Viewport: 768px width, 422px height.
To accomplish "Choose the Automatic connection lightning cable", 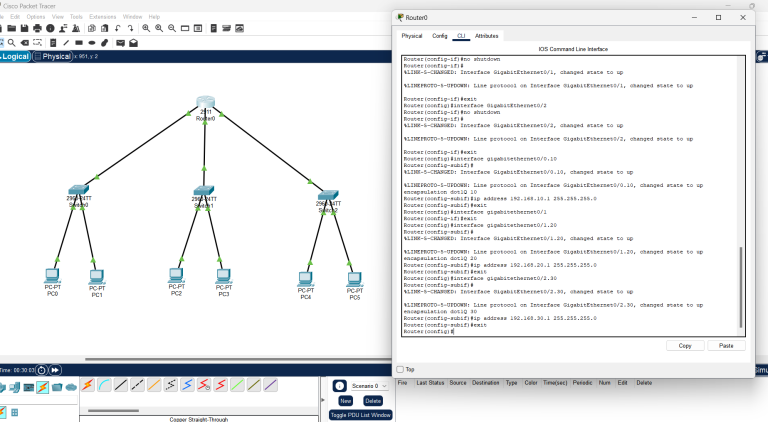I will coord(88,385).
